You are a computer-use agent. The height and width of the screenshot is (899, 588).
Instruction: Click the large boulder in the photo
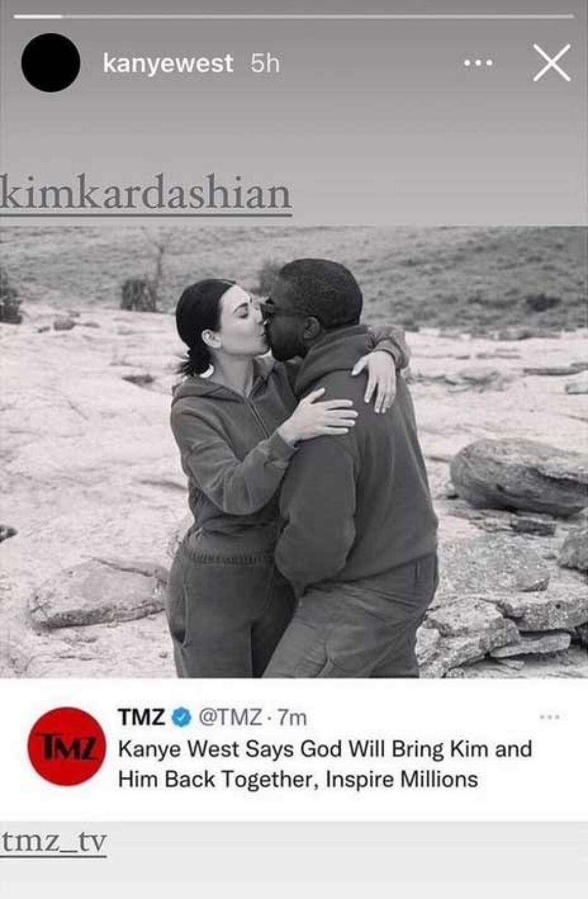[519, 478]
